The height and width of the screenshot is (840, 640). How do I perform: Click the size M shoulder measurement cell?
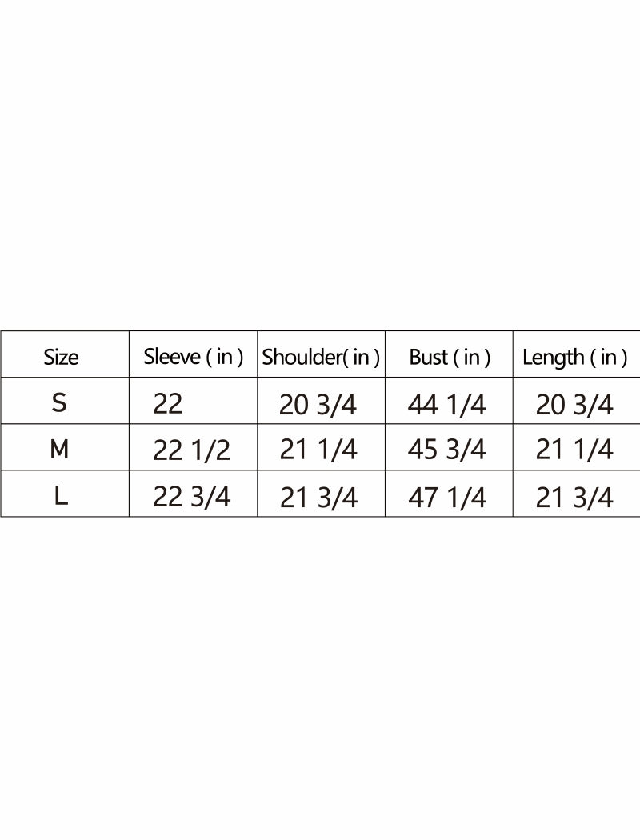[318, 450]
